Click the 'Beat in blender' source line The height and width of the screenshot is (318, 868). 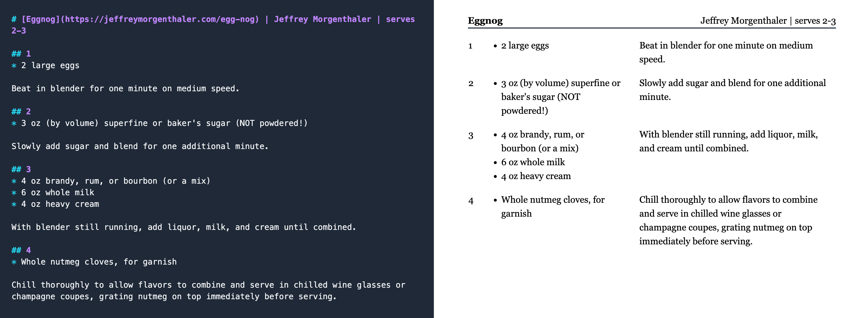tap(125, 89)
